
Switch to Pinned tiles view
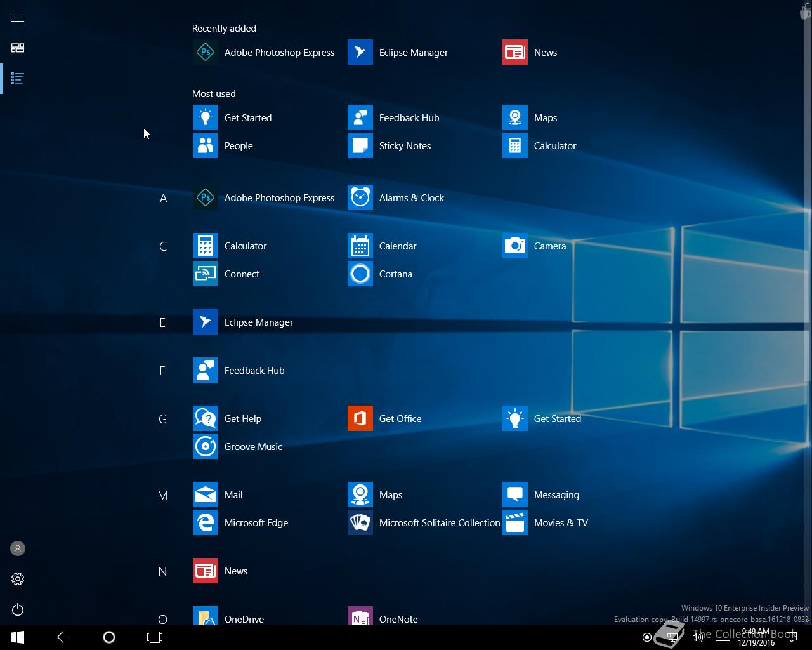click(18, 48)
